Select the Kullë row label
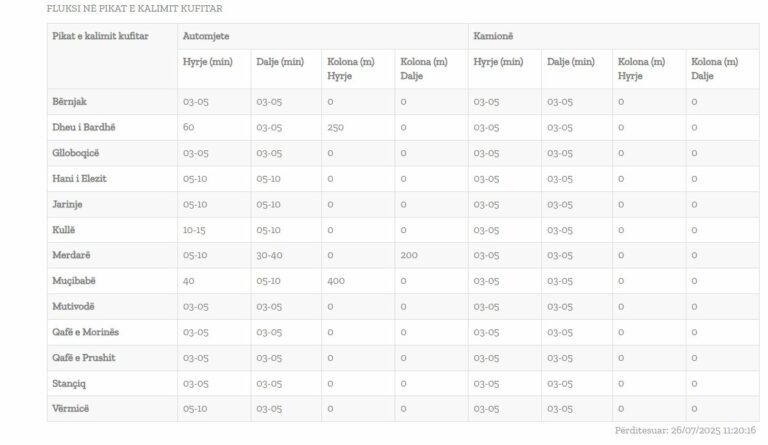The width and height of the screenshot is (768, 445). tap(64, 230)
